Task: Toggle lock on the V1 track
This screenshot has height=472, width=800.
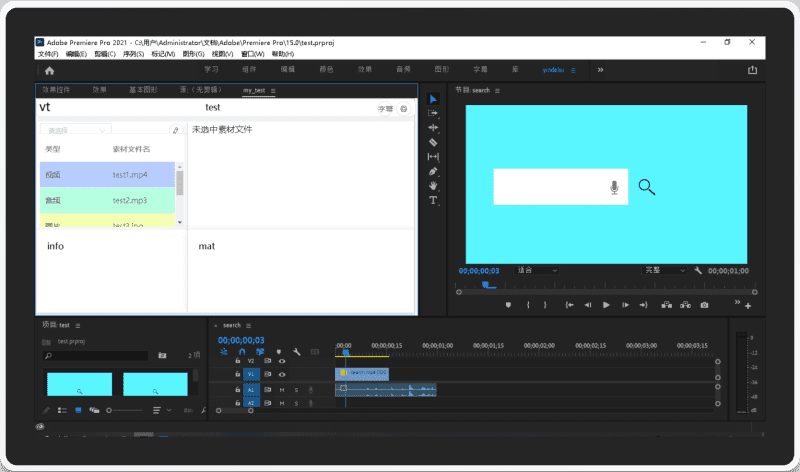Action: click(237, 373)
